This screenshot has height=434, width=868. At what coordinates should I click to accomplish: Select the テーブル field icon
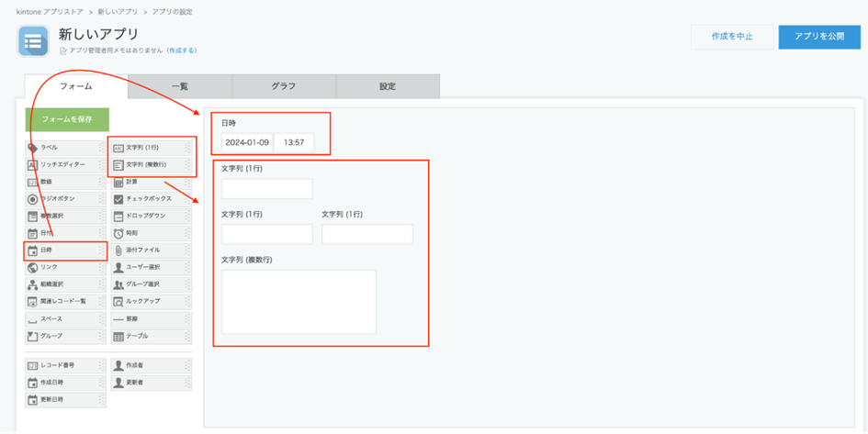[118, 336]
